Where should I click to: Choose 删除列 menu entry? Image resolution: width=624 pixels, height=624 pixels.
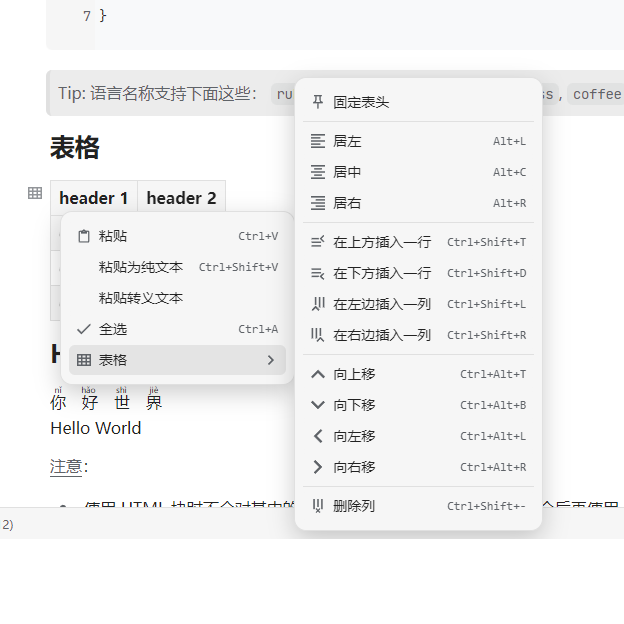click(418, 506)
